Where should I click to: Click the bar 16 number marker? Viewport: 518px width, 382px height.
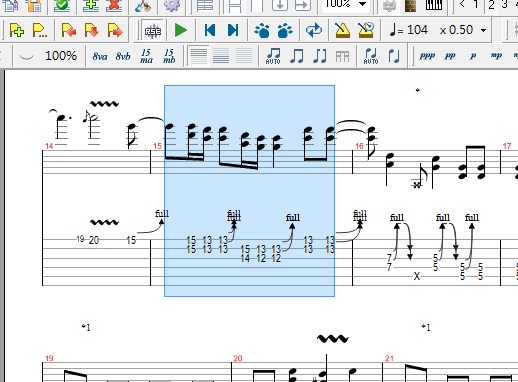359,146
